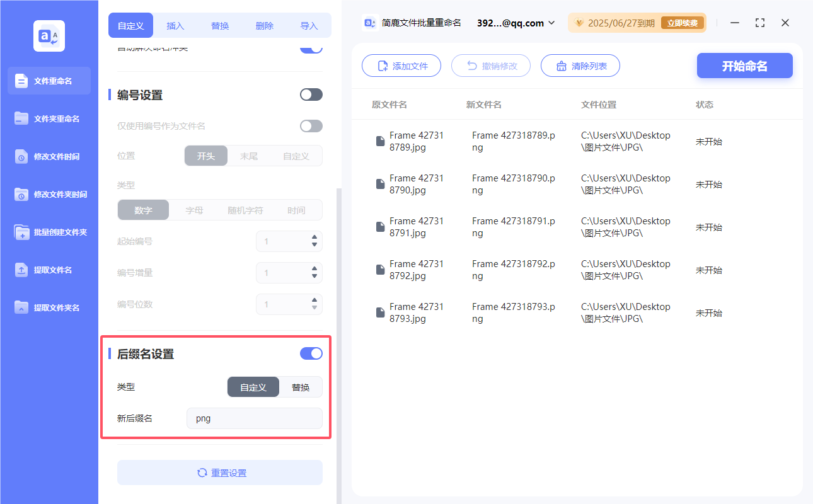Click the 开始命名 start renaming button
813x504 pixels.
tap(744, 66)
